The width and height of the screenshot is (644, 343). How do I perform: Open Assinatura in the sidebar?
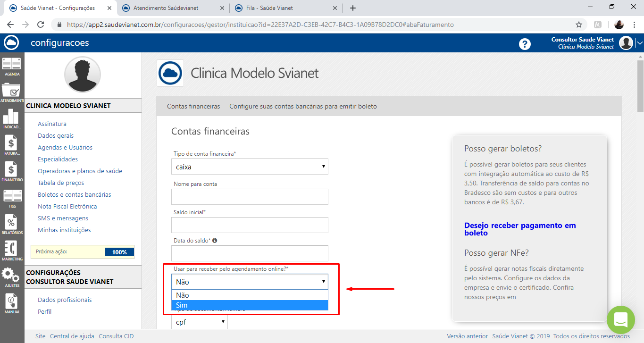tap(52, 124)
